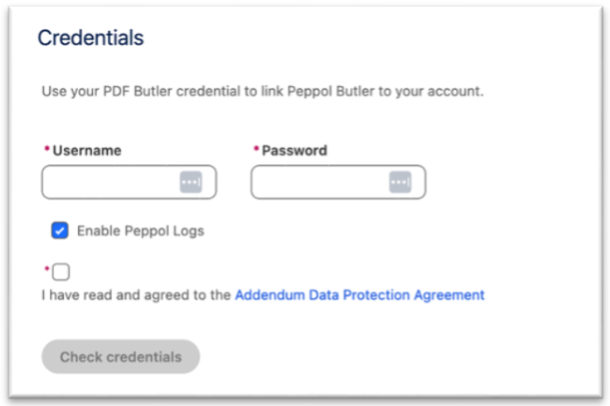The image size is (610, 406).
Task: Tick the Data Protection Agreement checkbox
Action: (x=62, y=272)
